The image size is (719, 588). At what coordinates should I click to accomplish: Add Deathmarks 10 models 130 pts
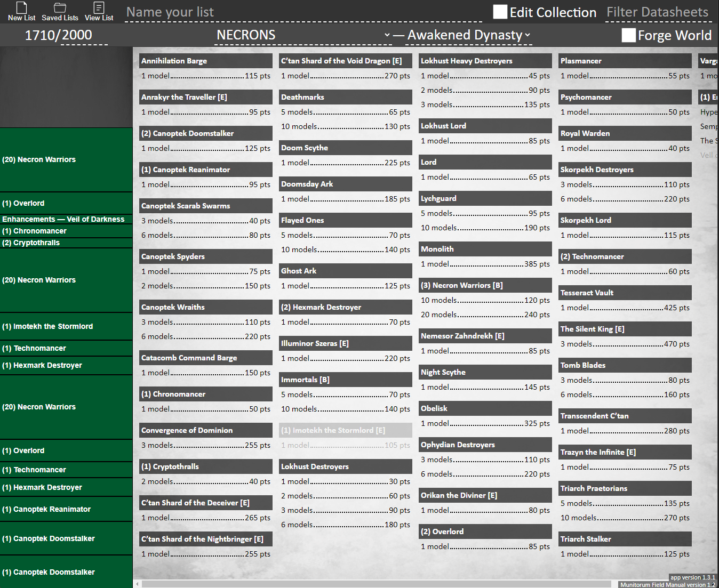tap(346, 126)
